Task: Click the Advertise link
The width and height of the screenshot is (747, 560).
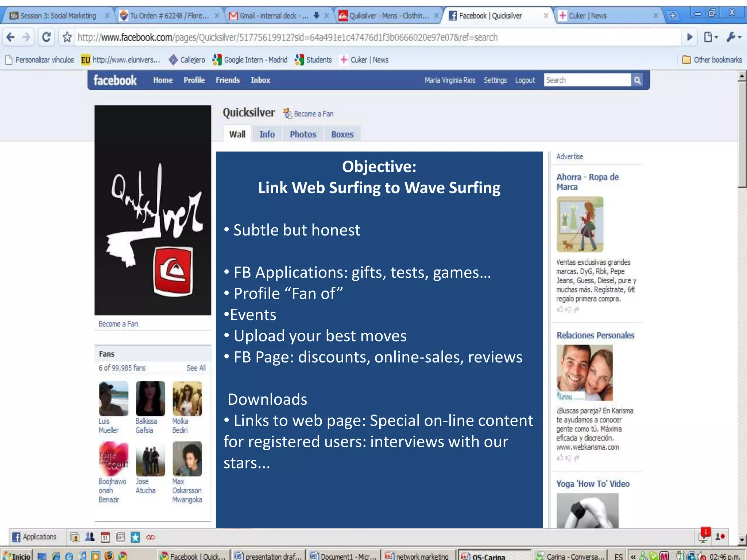Action: (570, 156)
